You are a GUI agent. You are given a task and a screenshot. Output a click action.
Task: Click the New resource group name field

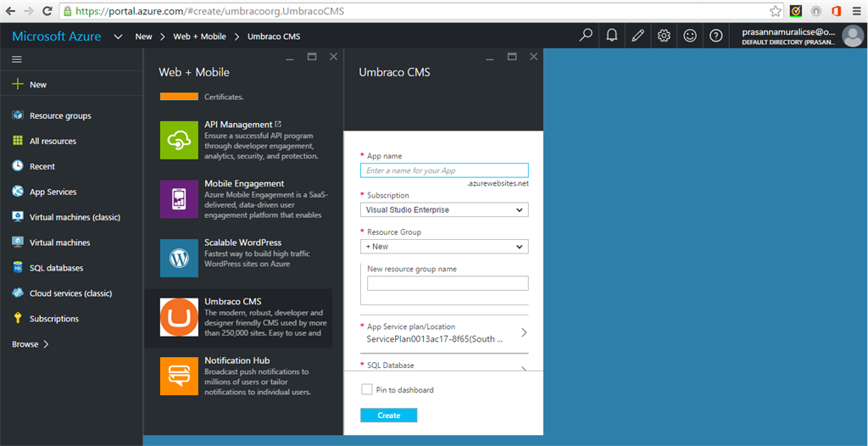click(x=448, y=283)
